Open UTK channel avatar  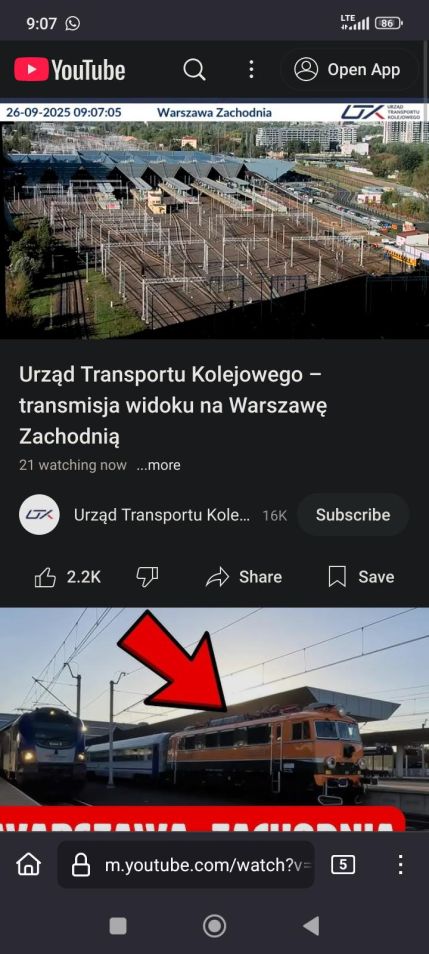click(x=39, y=515)
